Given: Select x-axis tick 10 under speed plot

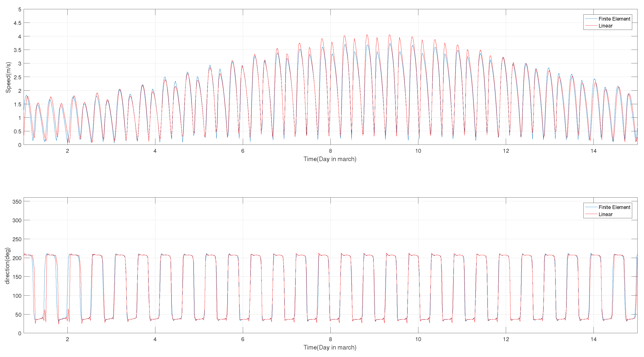Looking at the screenshot, I should (418, 151).
